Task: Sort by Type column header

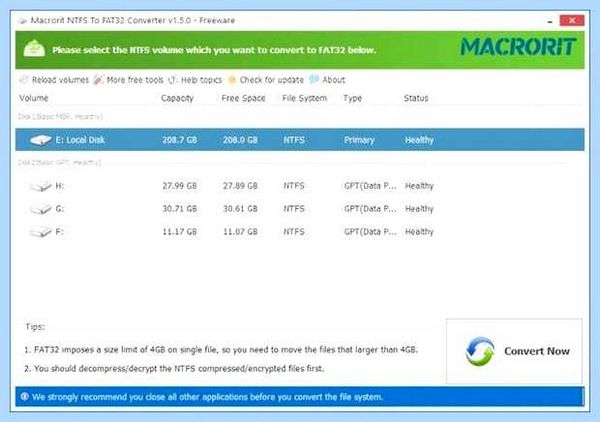Action: click(x=352, y=98)
